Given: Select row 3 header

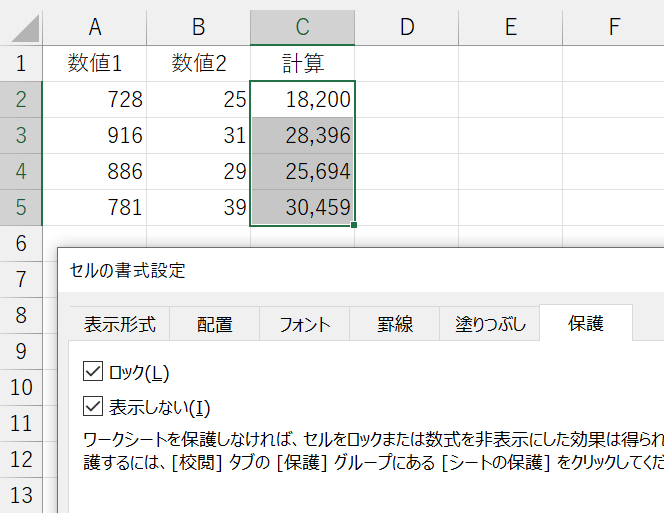Looking at the screenshot, I should point(21,136).
